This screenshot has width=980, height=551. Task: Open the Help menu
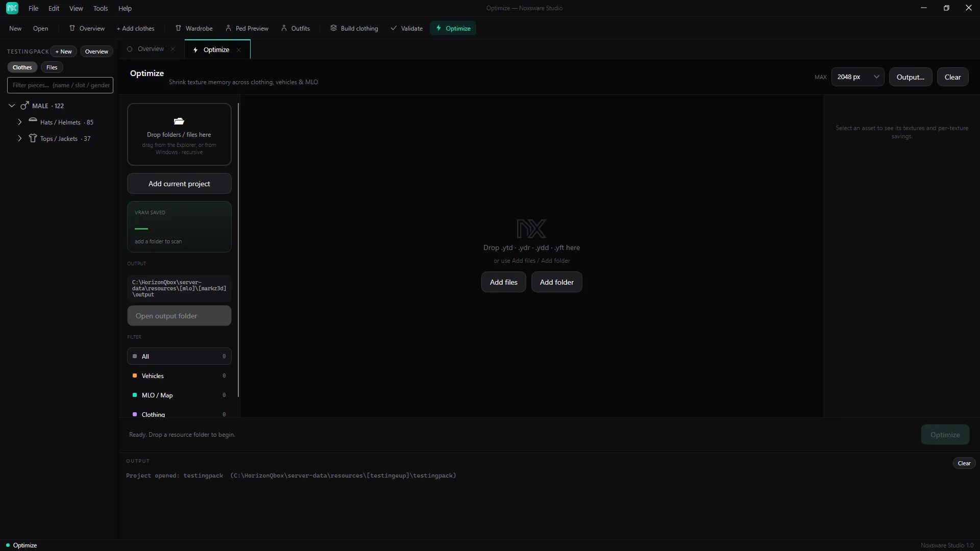125,8
